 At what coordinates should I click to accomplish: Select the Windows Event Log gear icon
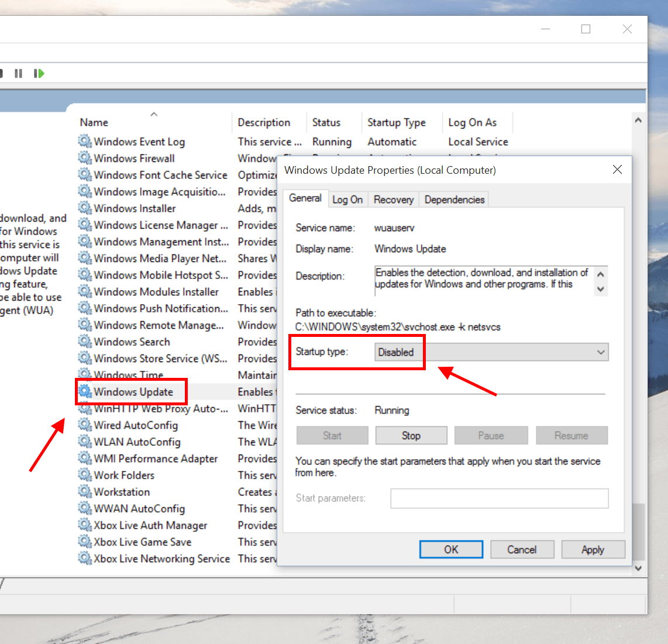coord(85,141)
